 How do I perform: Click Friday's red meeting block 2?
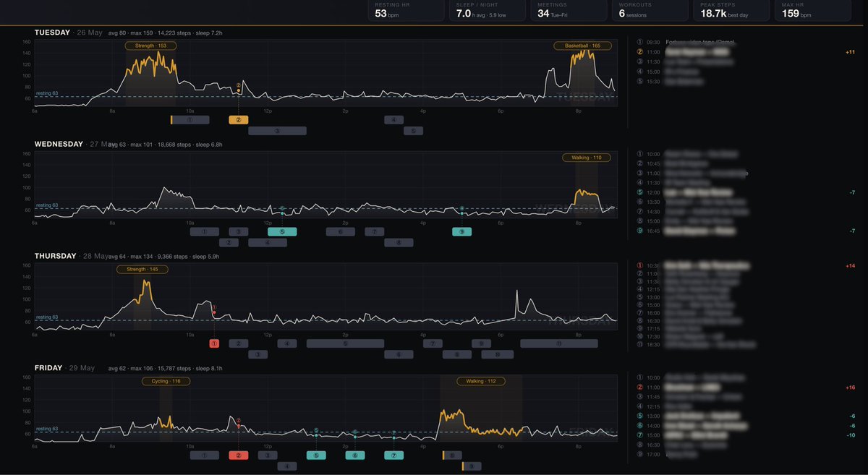pyautogui.click(x=238, y=455)
